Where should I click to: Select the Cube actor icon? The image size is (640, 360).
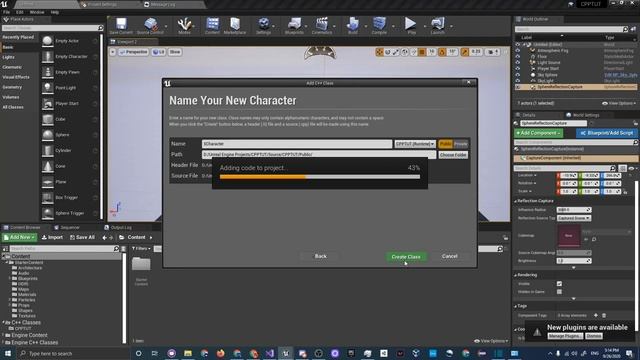48,119
